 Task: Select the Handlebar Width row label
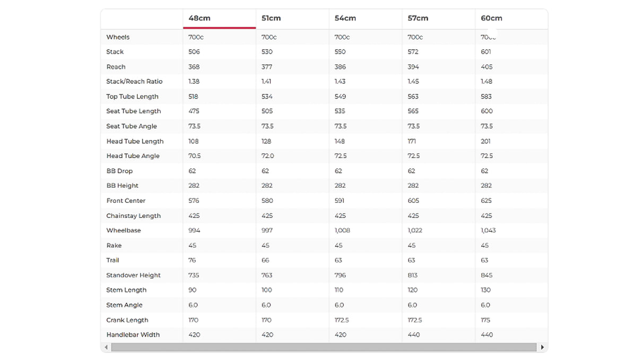133,335
